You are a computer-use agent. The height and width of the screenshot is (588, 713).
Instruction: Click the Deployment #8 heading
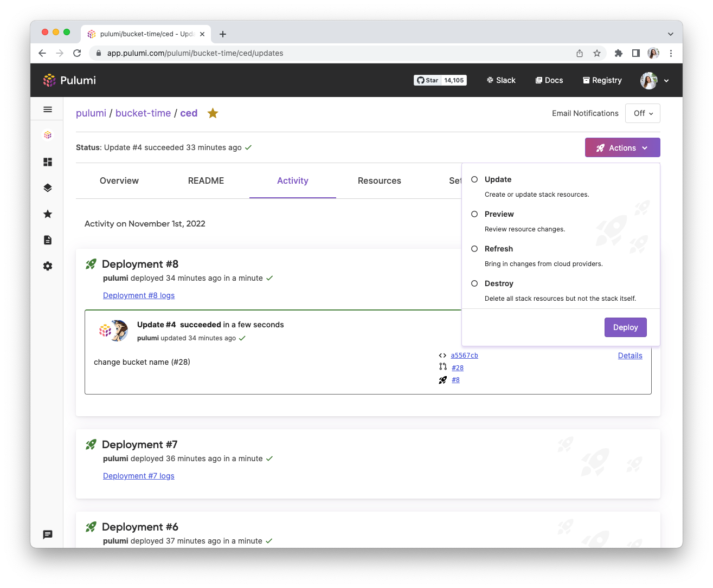point(140,264)
